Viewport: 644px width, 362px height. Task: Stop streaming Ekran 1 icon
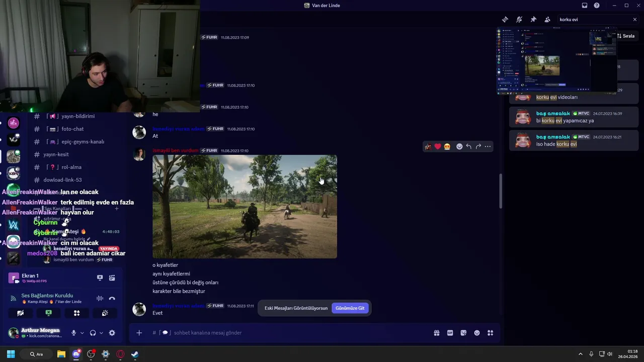pos(100,278)
